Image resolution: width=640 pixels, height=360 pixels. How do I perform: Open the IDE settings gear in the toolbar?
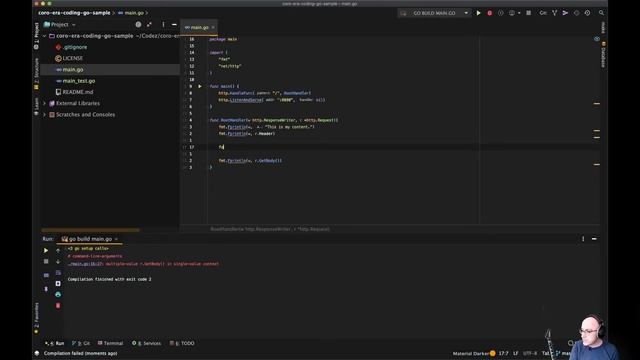pos(587,13)
